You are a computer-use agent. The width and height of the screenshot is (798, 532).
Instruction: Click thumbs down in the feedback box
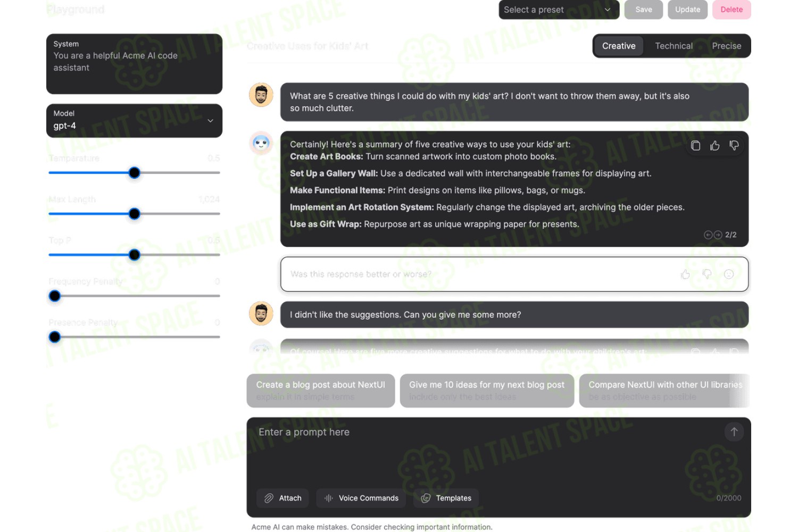coord(707,274)
